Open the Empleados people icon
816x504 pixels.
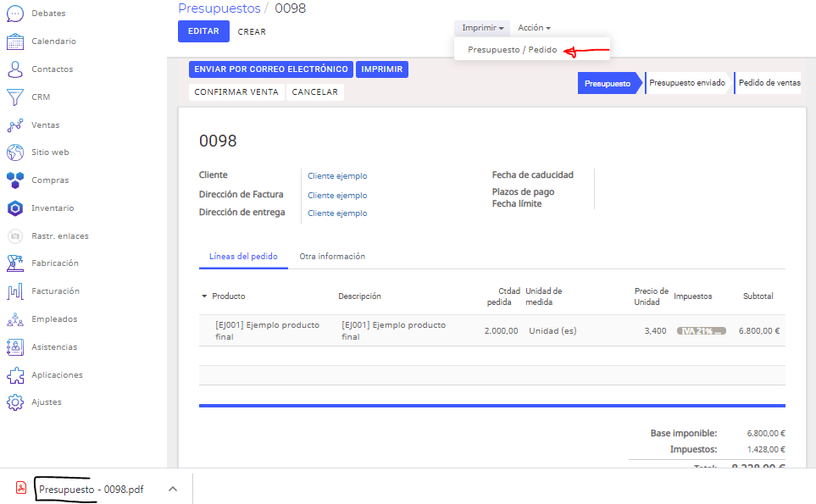15,319
